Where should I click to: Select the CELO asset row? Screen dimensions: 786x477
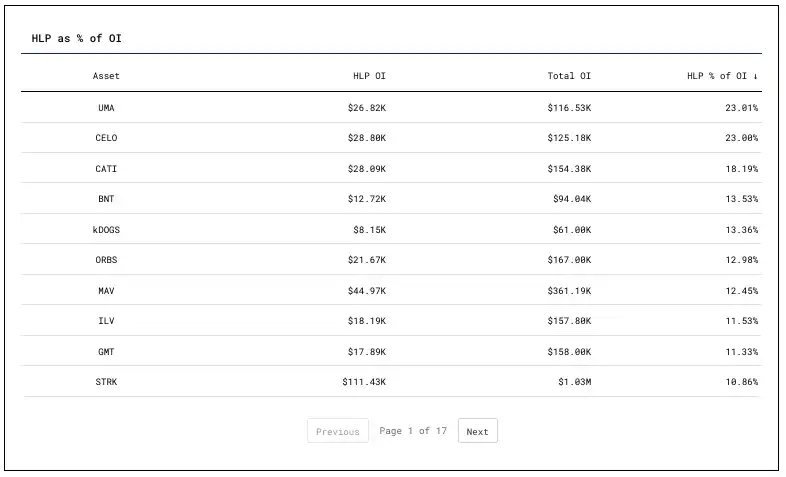click(x=106, y=138)
